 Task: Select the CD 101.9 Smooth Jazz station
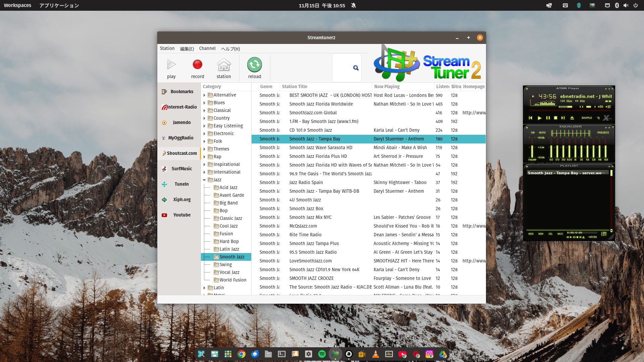(x=368, y=130)
